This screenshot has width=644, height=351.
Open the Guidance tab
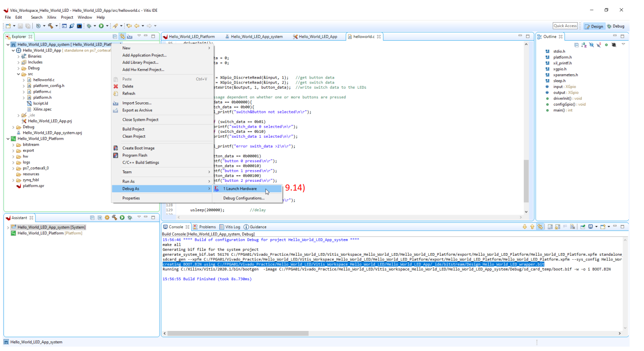pyautogui.click(x=255, y=227)
